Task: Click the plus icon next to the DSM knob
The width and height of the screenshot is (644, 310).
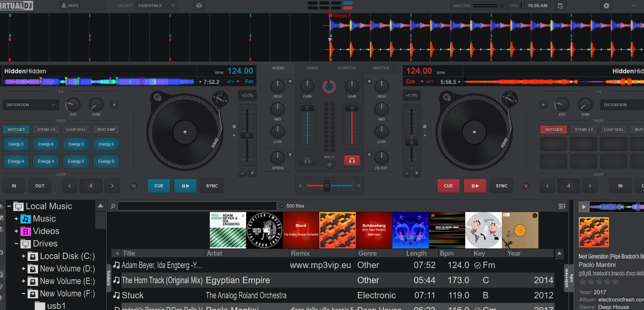Action: (x=114, y=105)
